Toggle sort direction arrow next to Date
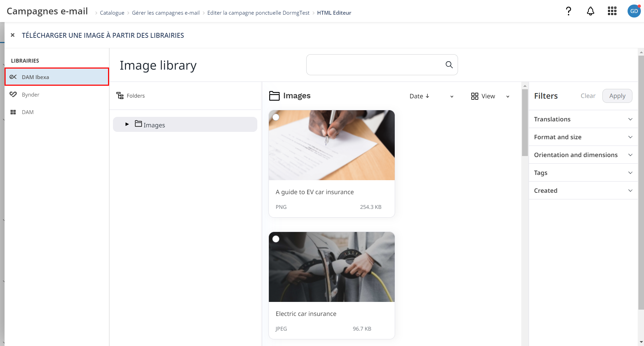This screenshot has height=346, width=644. pyautogui.click(x=427, y=96)
